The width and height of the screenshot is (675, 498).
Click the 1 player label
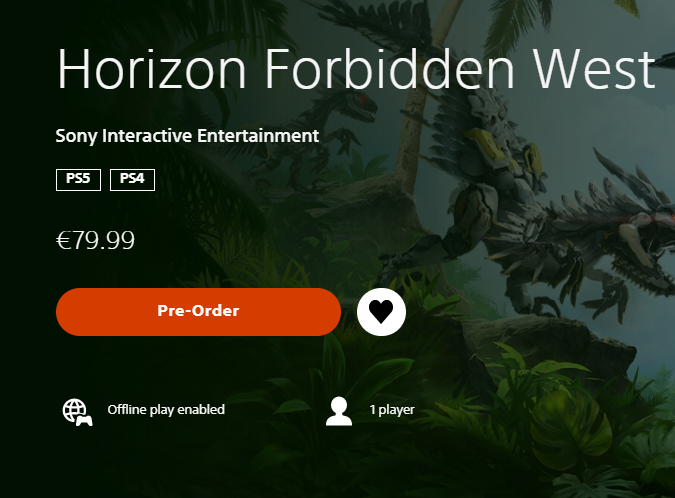[392, 409]
